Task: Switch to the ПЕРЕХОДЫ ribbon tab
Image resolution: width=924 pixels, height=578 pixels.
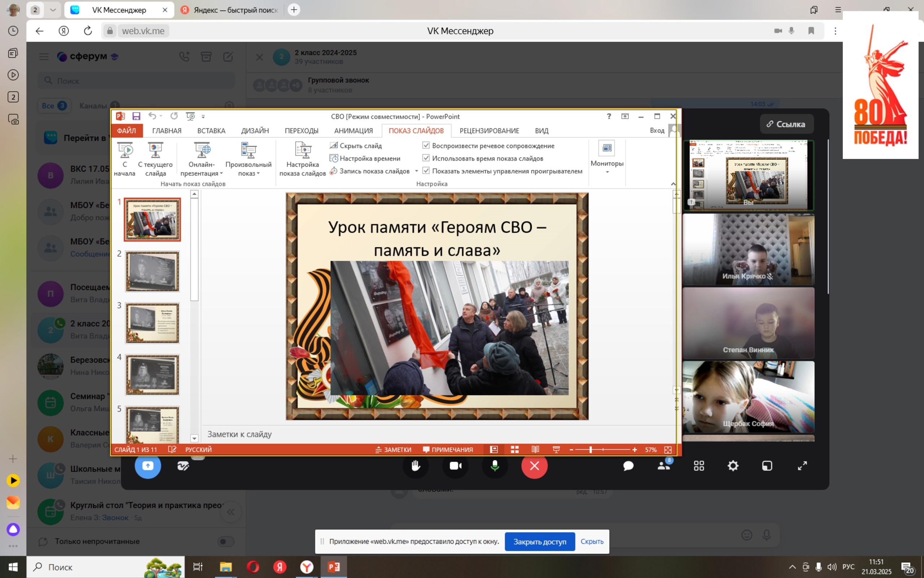Action: coord(301,131)
